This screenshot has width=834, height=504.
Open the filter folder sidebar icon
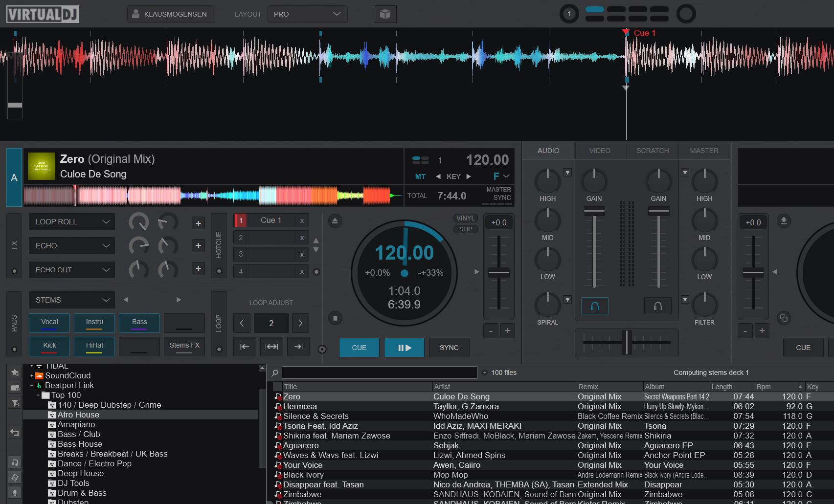14,403
